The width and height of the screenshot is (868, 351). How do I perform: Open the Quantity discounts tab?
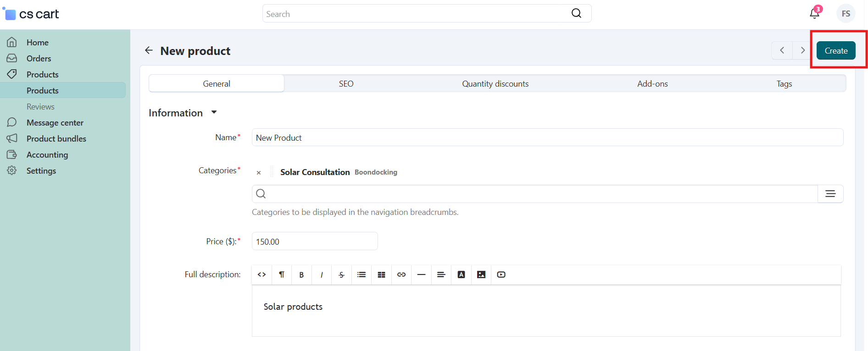pyautogui.click(x=495, y=84)
